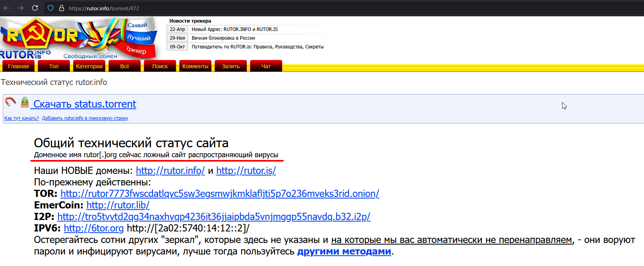Image resolution: width=644 pixels, height=266 pixels.
Task: Open the RUTOR logo banner
Action: [x=80, y=39]
